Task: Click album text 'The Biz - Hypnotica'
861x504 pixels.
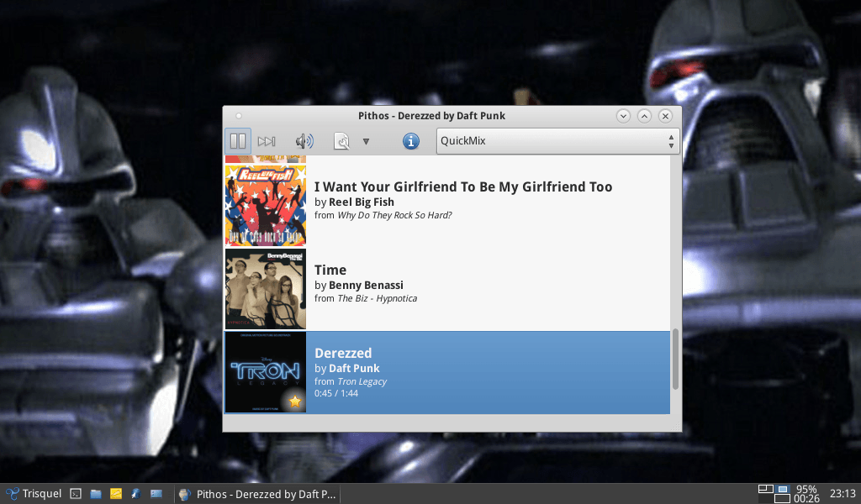Action: (378, 298)
